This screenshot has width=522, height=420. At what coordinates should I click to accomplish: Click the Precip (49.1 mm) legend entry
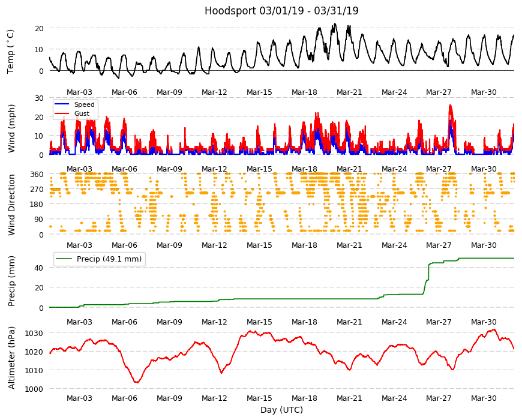pyautogui.click(x=100, y=259)
